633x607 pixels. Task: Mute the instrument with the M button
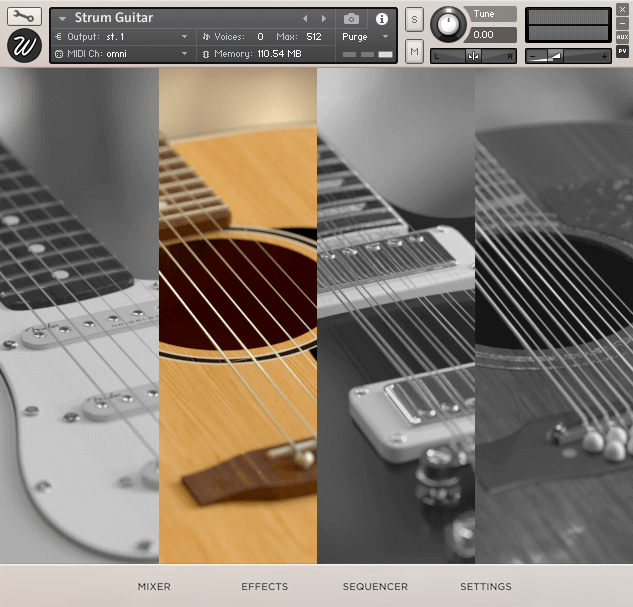[414, 51]
